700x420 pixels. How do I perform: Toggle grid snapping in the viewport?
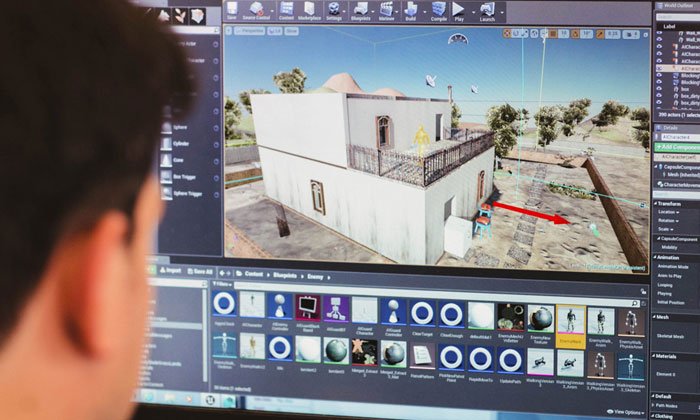tap(553, 34)
